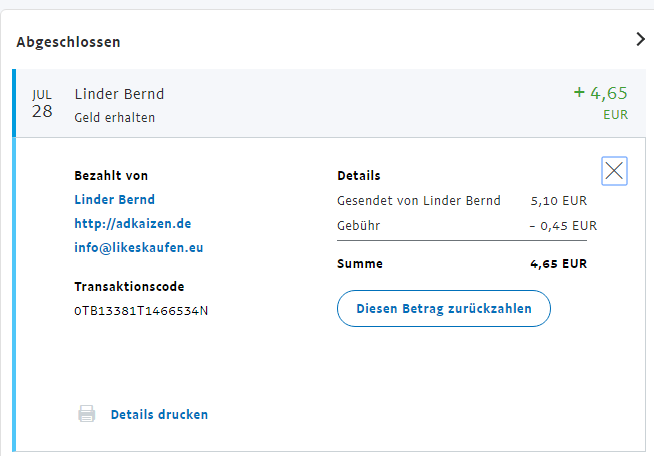Open the Linder Bernd payer link
This screenshot has width=654, height=456.
click(x=114, y=199)
